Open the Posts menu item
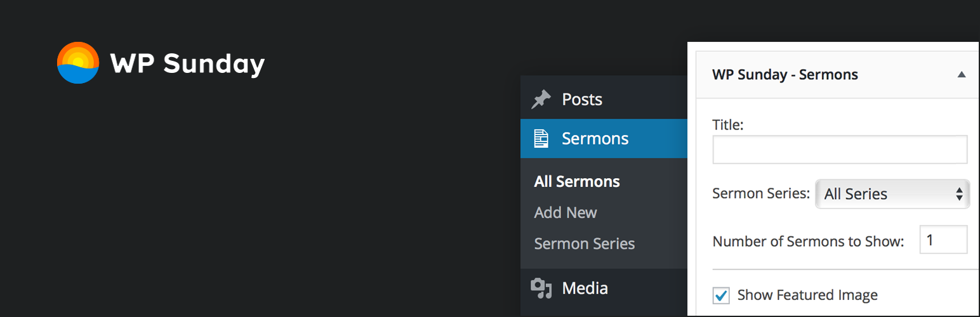 582,100
